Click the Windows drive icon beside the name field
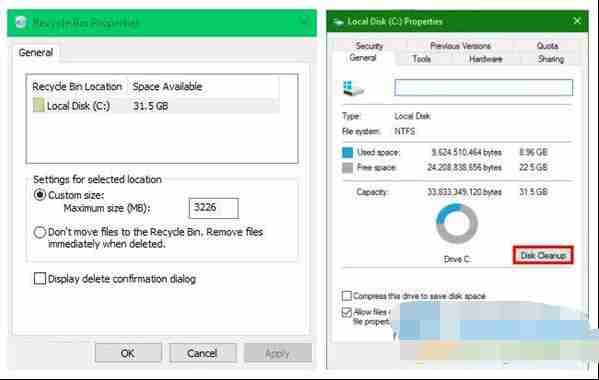599x380 pixels. click(x=353, y=88)
